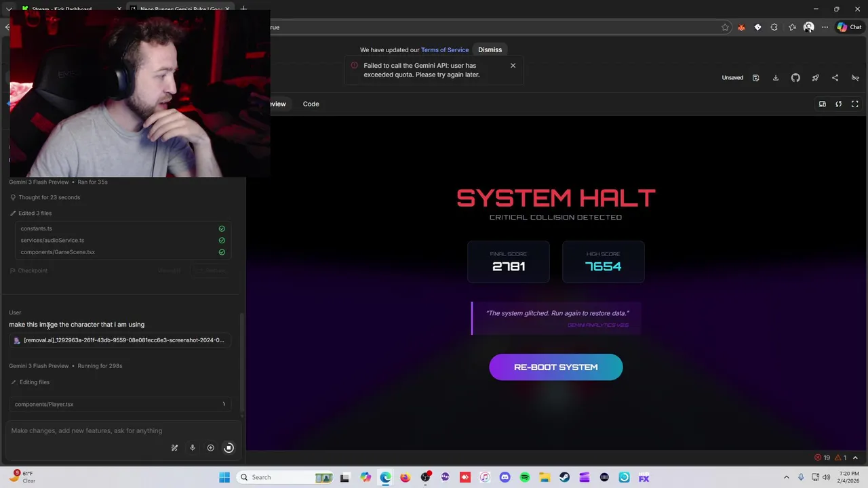Share the app with the share icon
Screen dimensions: 868x488
pos(835,77)
